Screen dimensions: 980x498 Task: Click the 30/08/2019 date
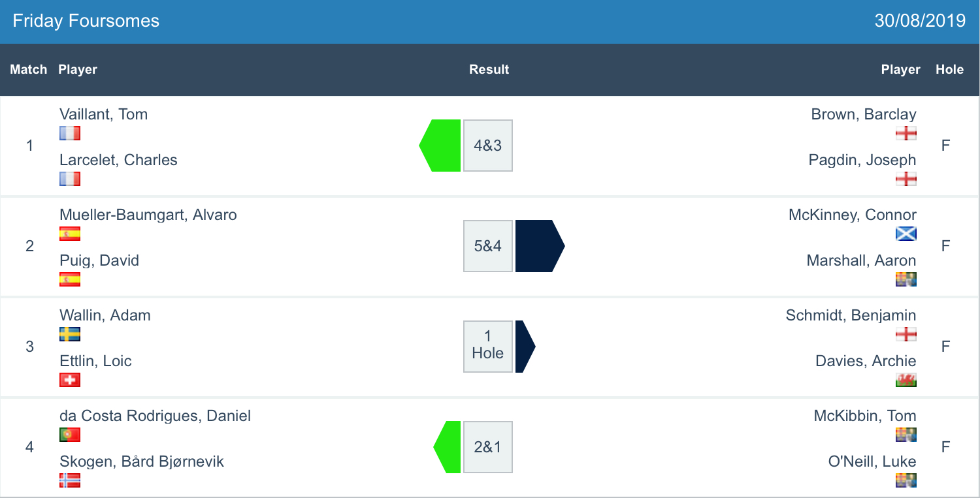click(920, 21)
